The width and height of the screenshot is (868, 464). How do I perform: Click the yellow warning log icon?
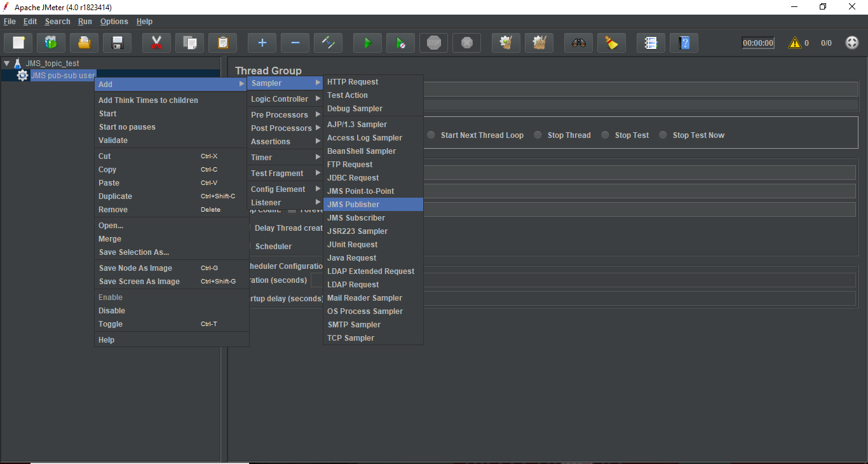(x=794, y=43)
